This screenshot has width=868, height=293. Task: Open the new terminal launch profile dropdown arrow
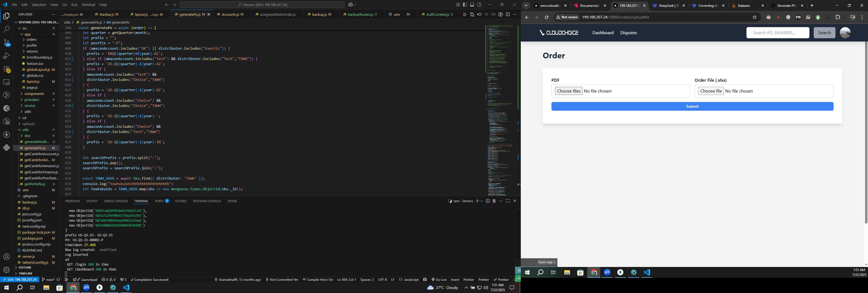point(481,201)
